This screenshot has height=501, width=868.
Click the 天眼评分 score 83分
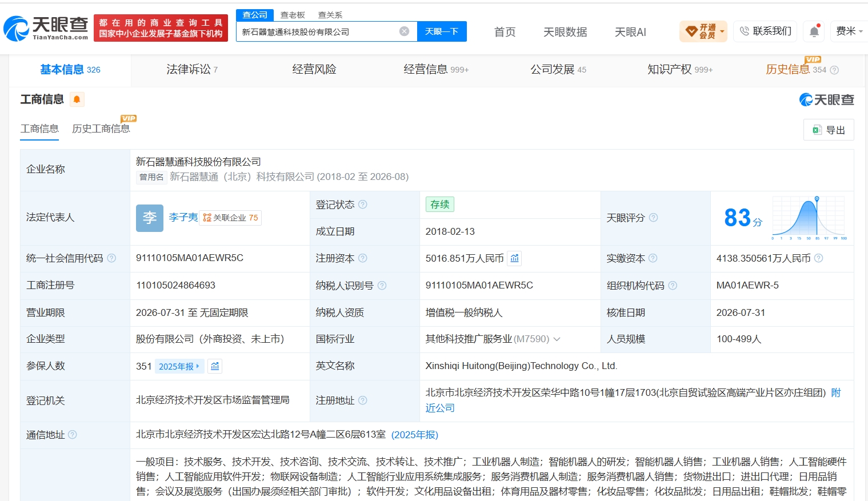pyautogui.click(x=743, y=218)
